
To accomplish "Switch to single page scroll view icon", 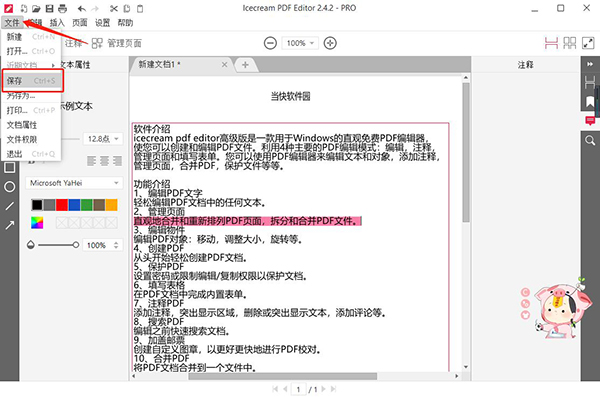I will point(551,43).
